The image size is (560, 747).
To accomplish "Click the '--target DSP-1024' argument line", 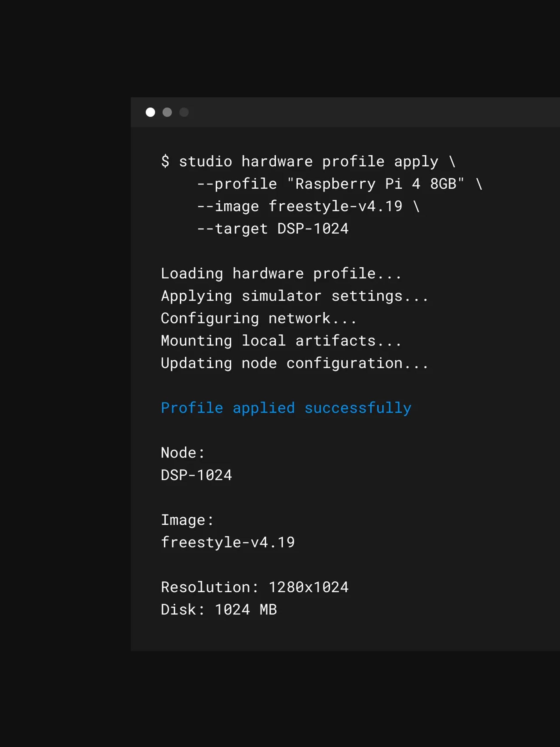I will [x=273, y=229].
